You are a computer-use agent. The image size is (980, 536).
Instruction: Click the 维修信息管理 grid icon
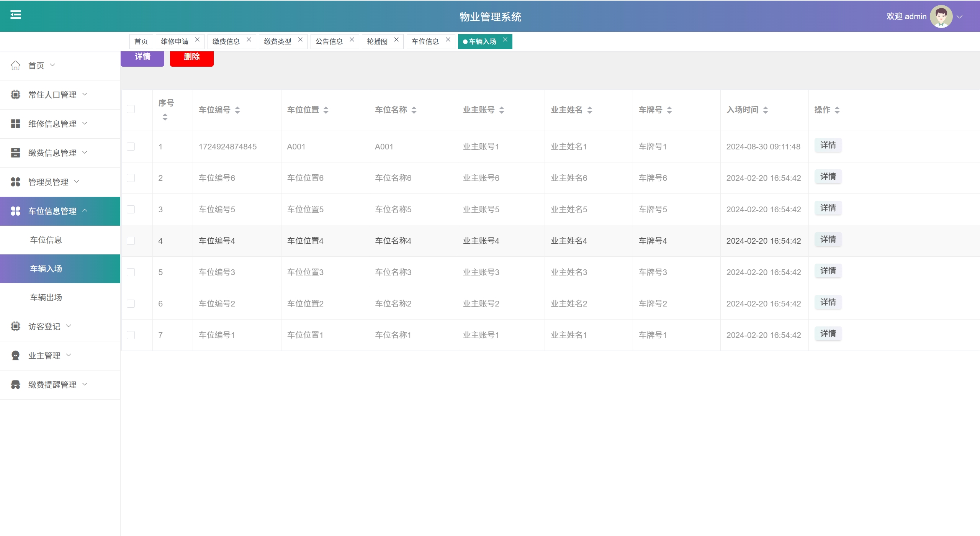(15, 124)
